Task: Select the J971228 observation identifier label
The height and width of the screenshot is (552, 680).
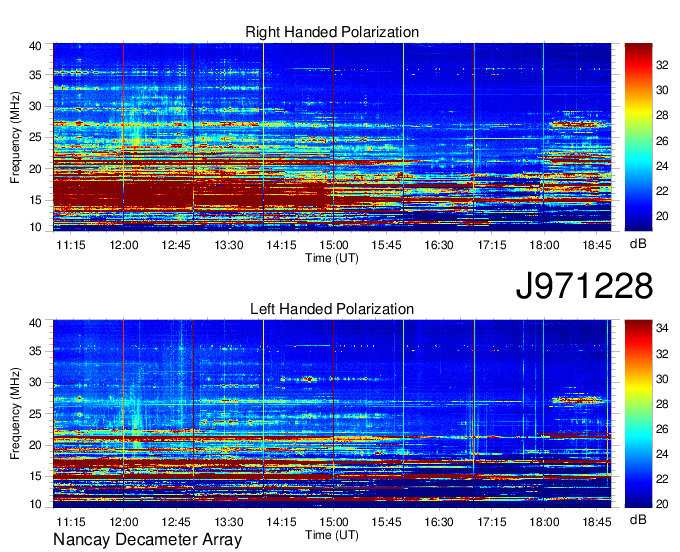Action: pyautogui.click(x=584, y=285)
